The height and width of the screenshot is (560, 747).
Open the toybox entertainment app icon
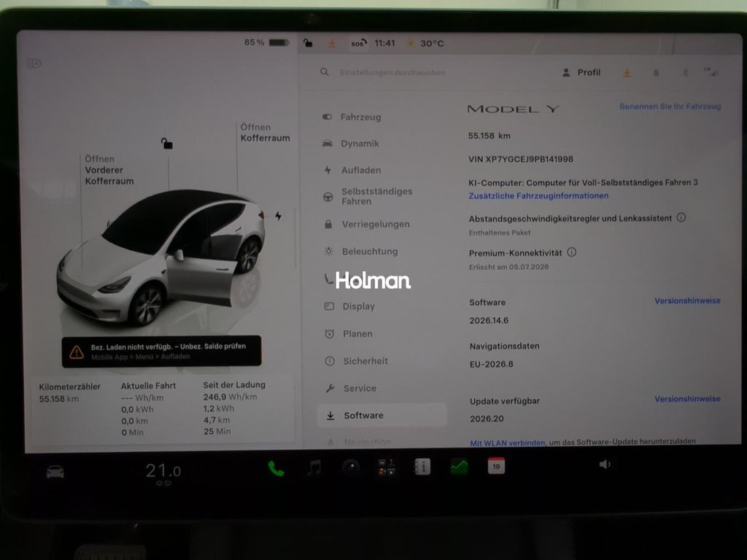pyautogui.click(x=386, y=467)
